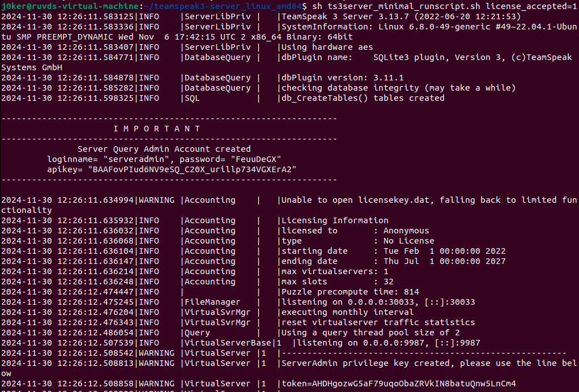Click the "Using a query thread pool size" line

371,333
